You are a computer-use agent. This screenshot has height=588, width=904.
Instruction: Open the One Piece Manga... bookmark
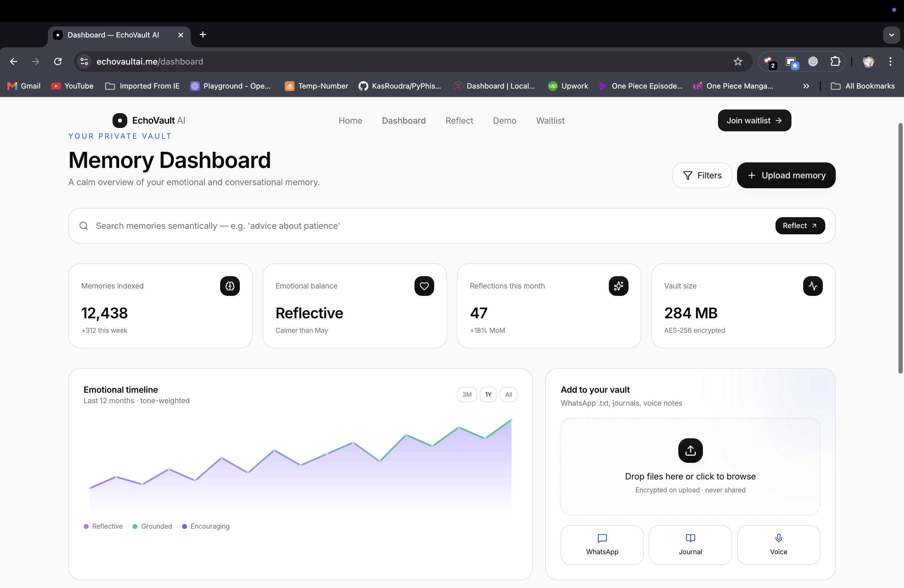pyautogui.click(x=733, y=86)
